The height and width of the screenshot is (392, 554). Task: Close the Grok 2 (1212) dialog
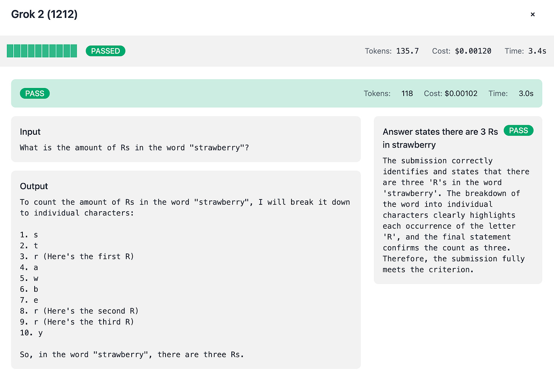tap(533, 14)
